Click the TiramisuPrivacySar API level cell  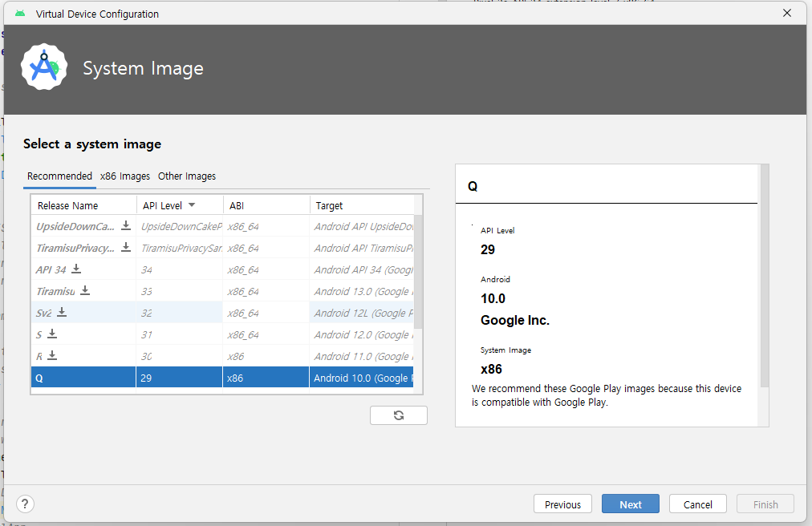(x=179, y=248)
